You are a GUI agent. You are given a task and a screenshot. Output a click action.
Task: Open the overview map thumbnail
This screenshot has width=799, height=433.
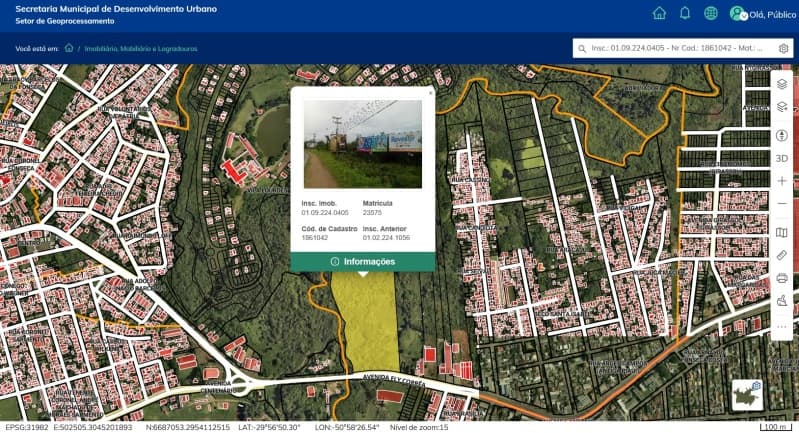[x=747, y=395]
